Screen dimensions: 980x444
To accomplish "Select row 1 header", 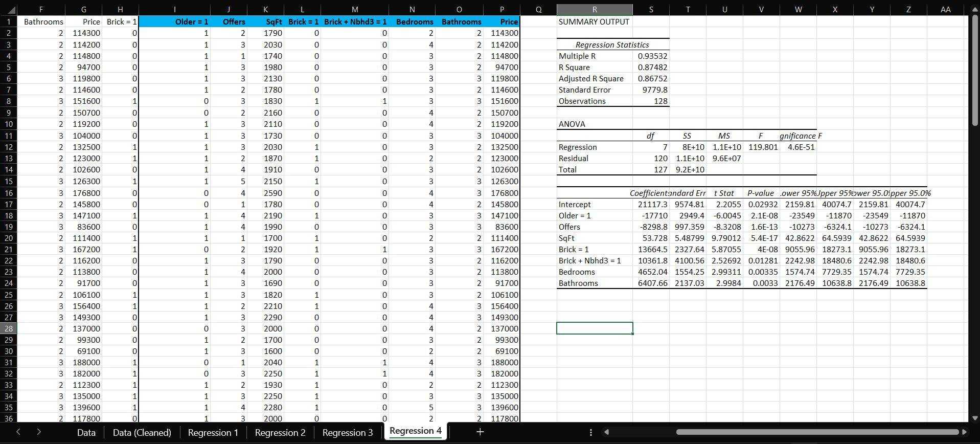I will (9, 21).
